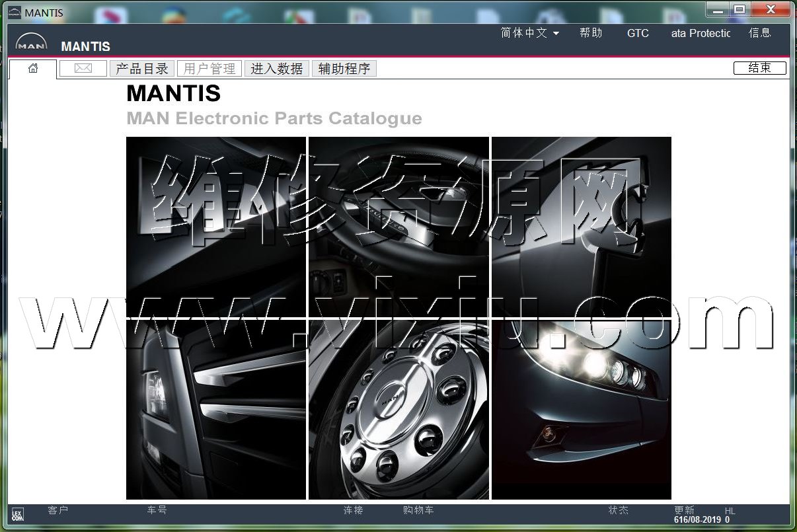The image size is (797, 532).
Task: Expand the 简体中文 language dropdown
Action: tap(530, 33)
